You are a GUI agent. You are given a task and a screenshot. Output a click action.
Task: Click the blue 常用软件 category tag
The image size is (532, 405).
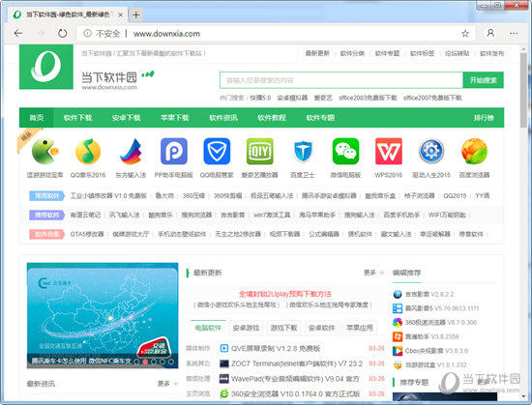point(46,195)
